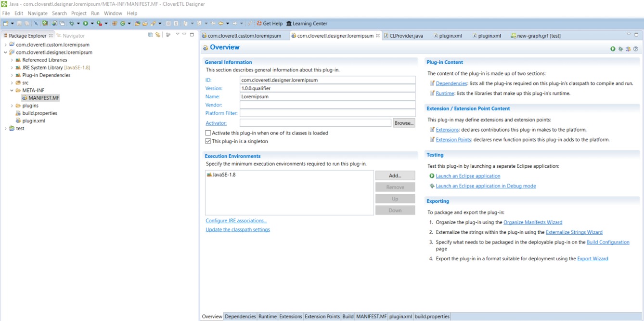
Task: Open help icon in Overview header
Action: [636, 49]
